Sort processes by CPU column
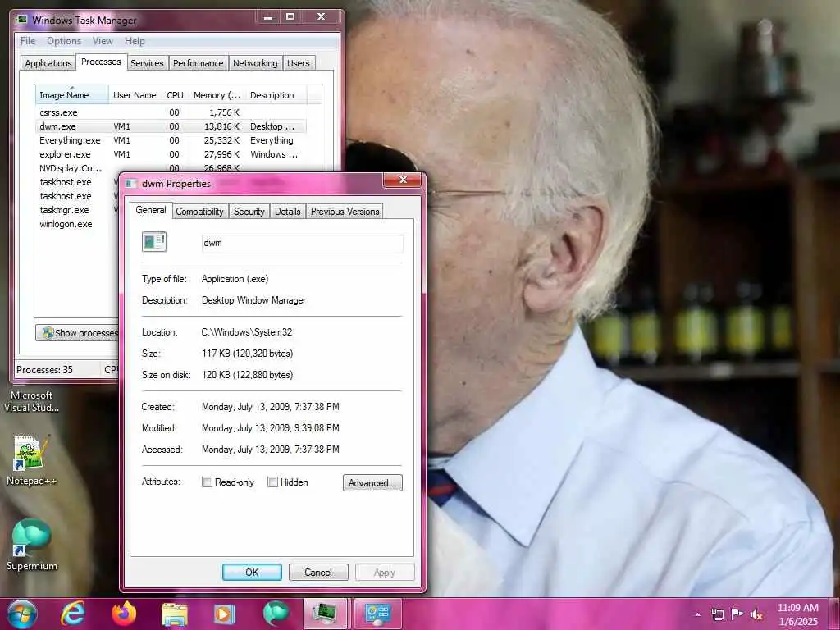The height and width of the screenshot is (630, 840). [x=175, y=95]
